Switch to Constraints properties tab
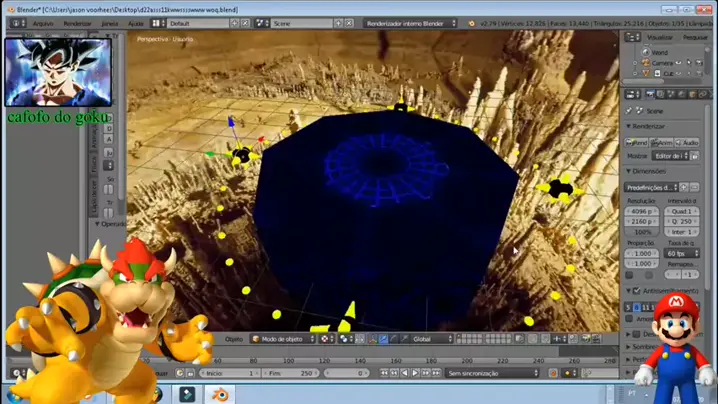718x404 pixels. (x=702, y=94)
